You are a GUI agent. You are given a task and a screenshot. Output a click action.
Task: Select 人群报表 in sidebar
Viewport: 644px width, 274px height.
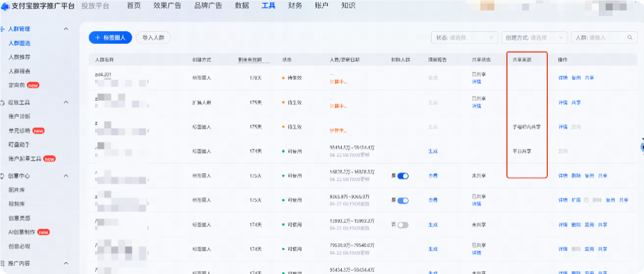click(x=19, y=72)
